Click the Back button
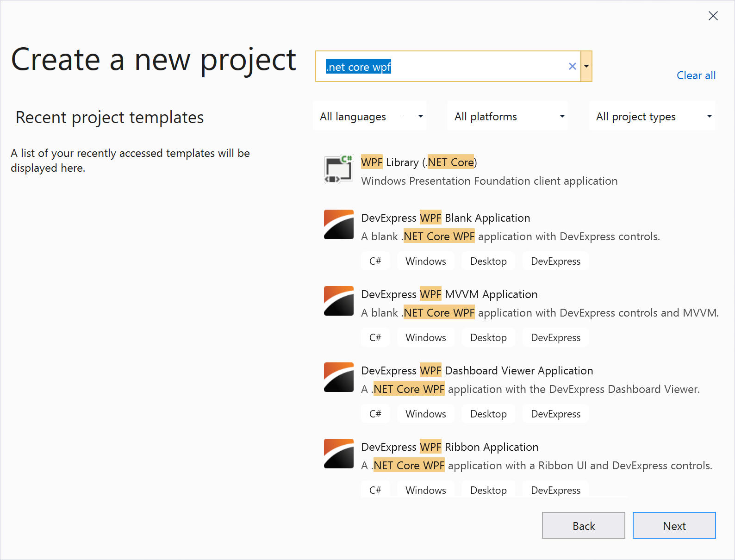Image resolution: width=735 pixels, height=560 pixels. pyautogui.click(x=583, y=525)
